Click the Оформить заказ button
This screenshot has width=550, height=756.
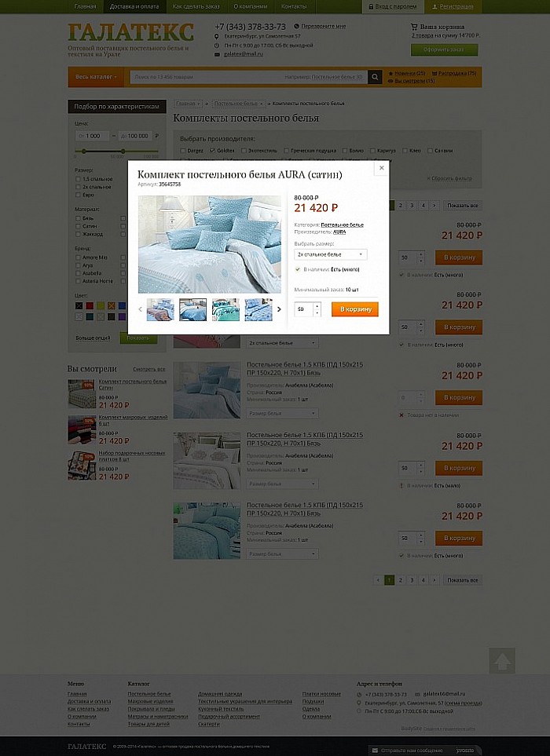445,49
